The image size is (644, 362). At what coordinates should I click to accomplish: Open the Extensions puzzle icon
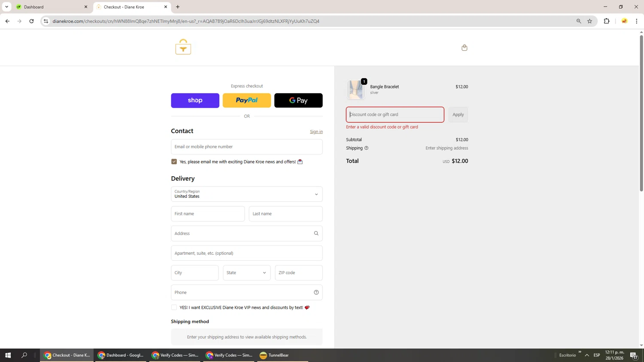point(607,21)
